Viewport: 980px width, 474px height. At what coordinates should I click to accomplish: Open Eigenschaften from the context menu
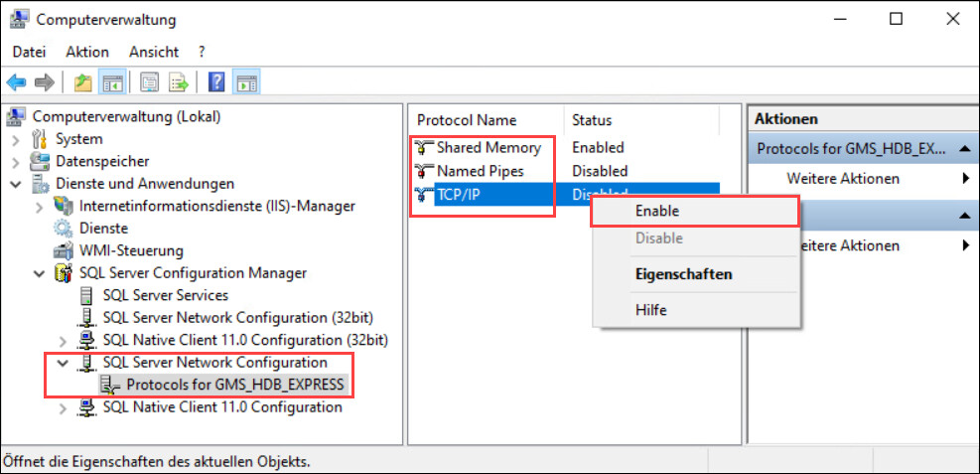(x=683, y=274)
